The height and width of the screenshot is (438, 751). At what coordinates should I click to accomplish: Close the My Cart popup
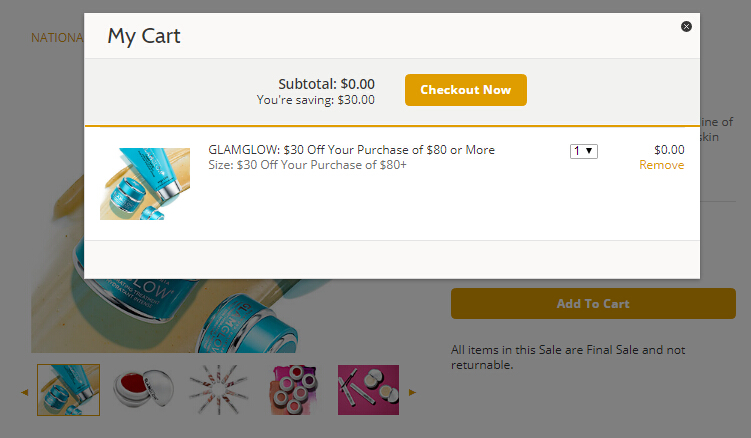(686, 27)
